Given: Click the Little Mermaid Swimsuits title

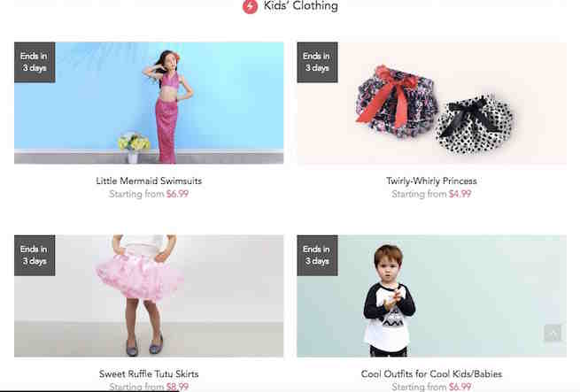Looking at the screenshot, I should [x=149, y=181].
